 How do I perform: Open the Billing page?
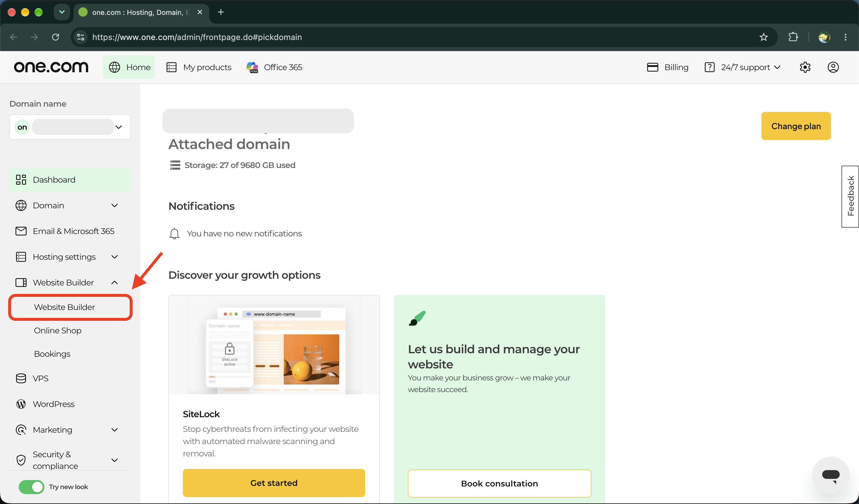pos(667,67)
